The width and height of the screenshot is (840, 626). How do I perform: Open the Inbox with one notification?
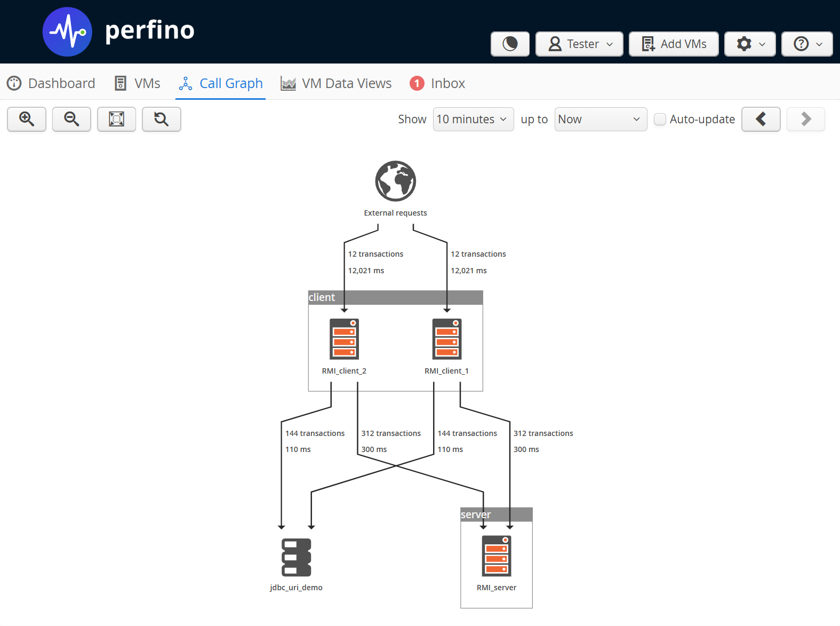click(437, 83)
